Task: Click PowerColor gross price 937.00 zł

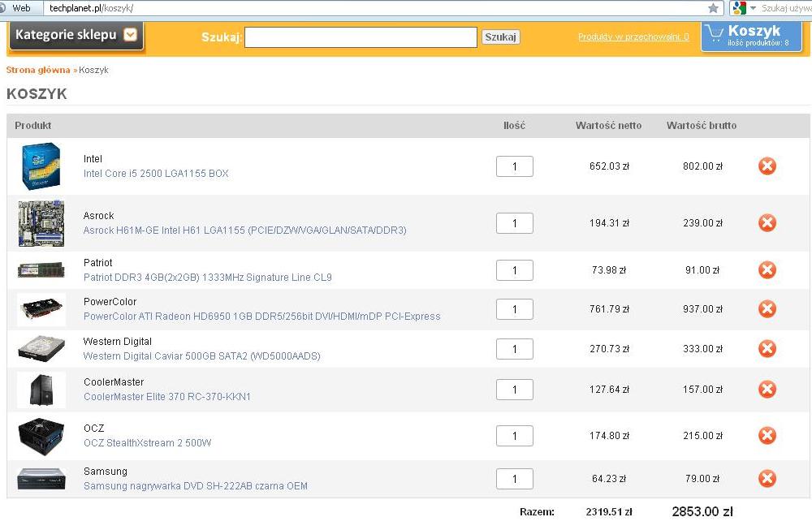Action: pyautogui.click(x=702, y=309)
